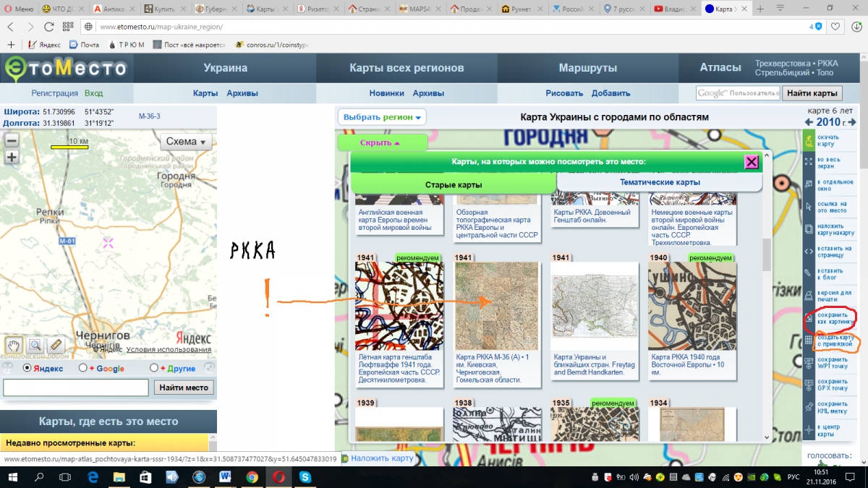
Task: Click the Найти место button
Action: coord(183,388)
